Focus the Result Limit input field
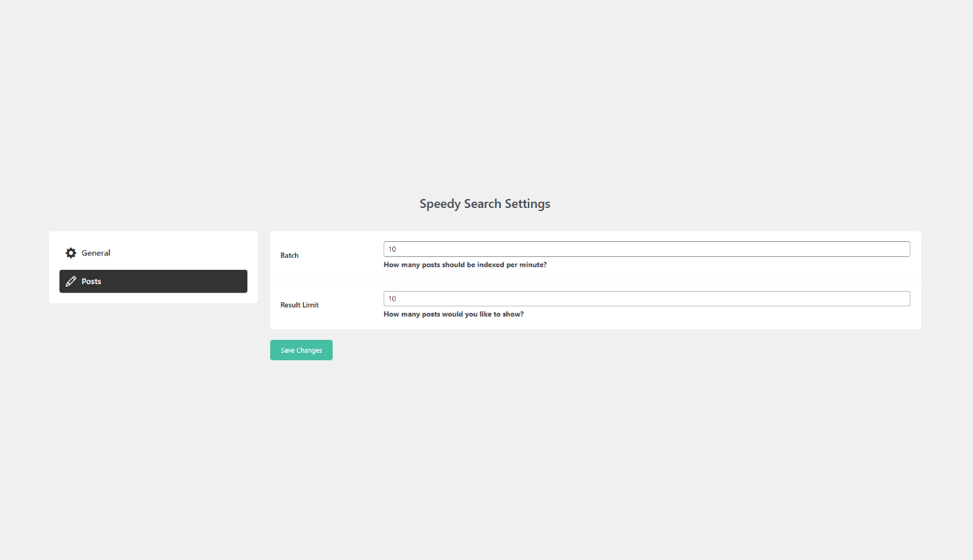This screenshot has width=973, height=560. point(646,298)
